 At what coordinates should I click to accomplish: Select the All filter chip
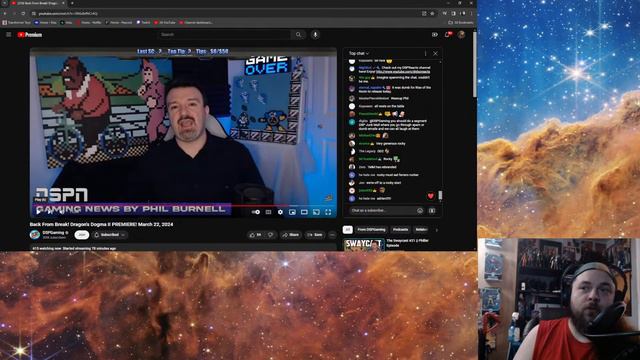[347, 230]
